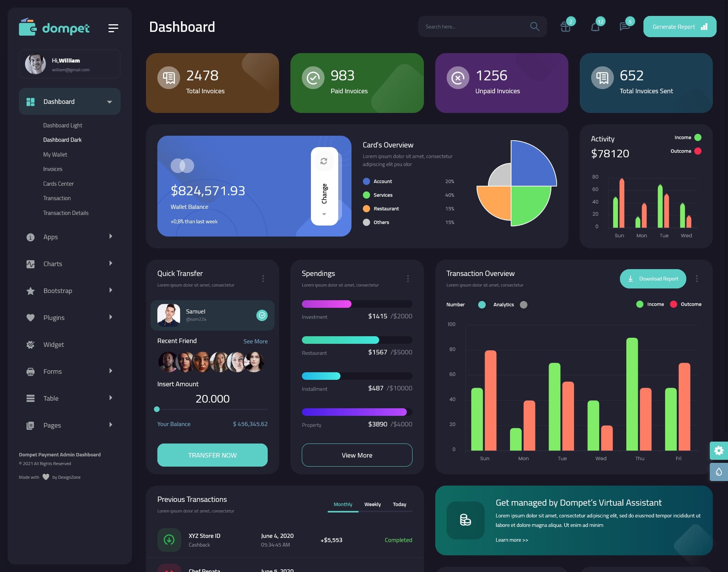Click the Transfer Now button

click(x=212, y=454)
